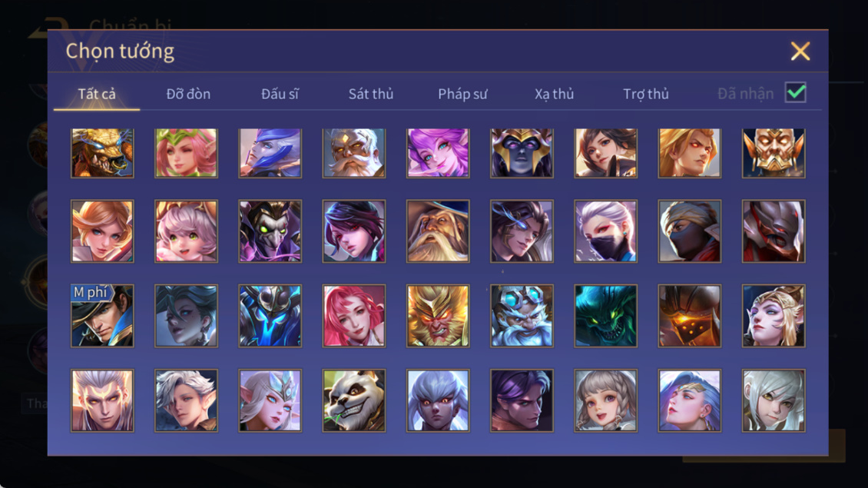Viewport: 868px width, 488px height.
Task: Filter heroes by 'Xạ thủ' tab
Action: pos(554,94)
